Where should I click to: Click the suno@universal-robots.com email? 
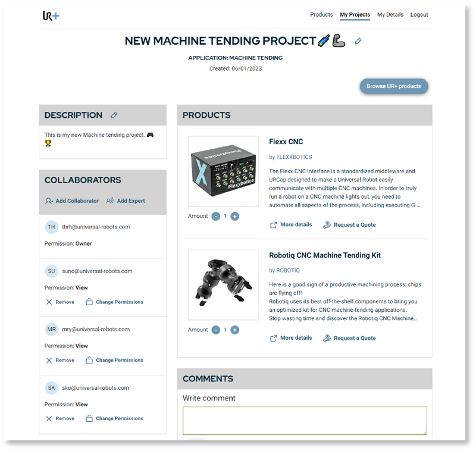(x=97, y=271)
